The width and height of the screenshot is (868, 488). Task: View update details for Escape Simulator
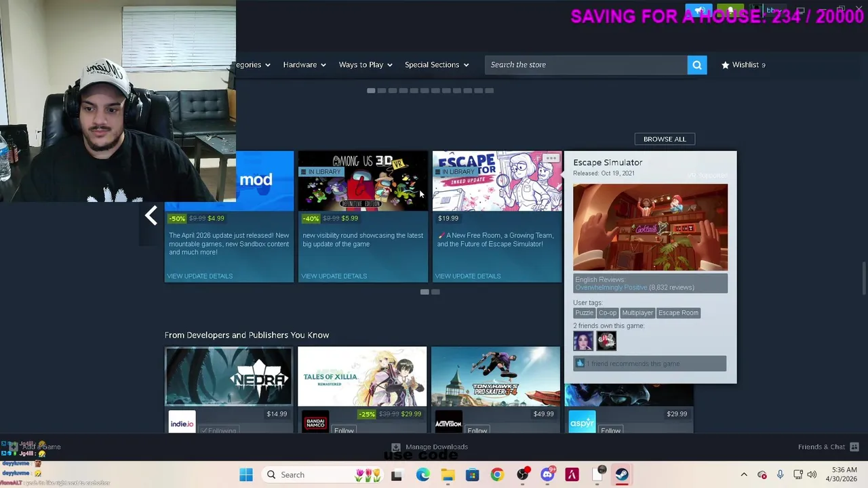pyautogui.click(x=467, y=276)
